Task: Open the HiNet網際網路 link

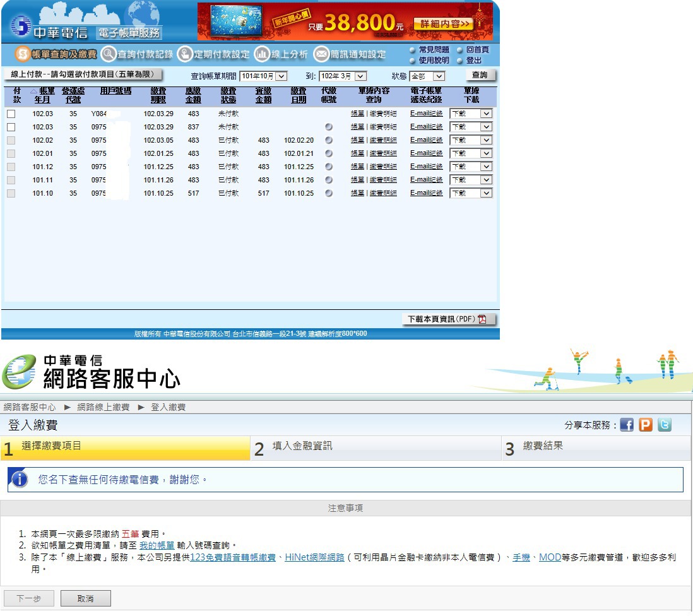Action: pyautogui.click(x=315, y=557)
